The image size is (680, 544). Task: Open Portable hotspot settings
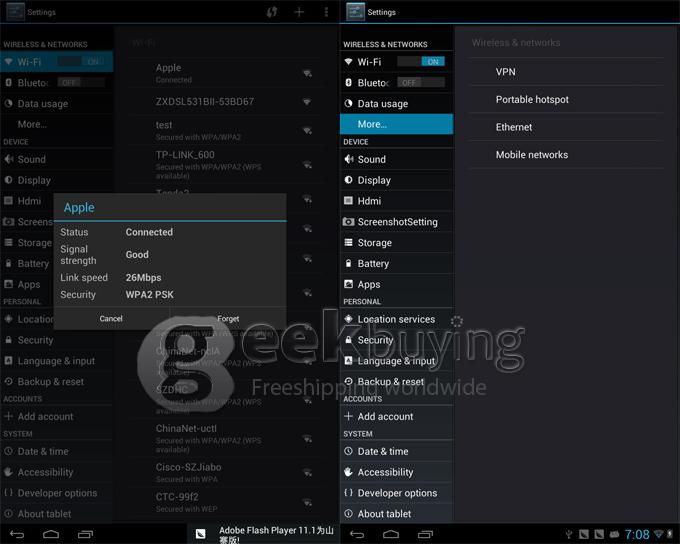pos(566,99)
